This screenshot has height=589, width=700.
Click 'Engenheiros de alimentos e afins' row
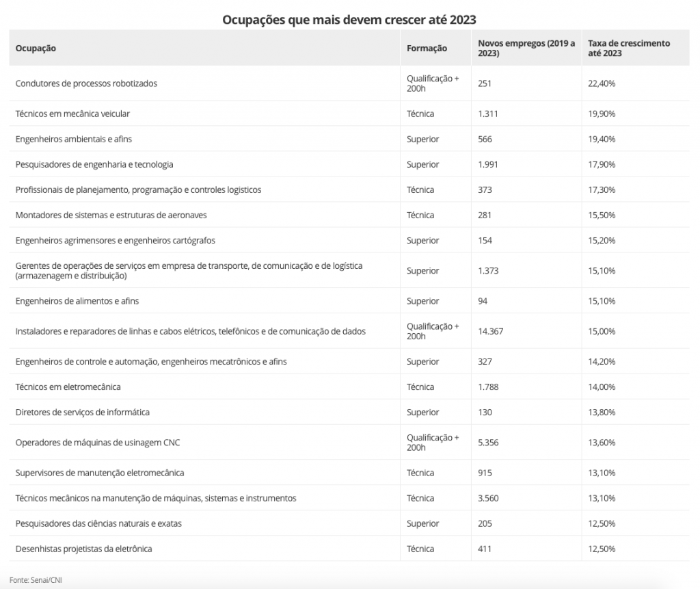click(77, 301)
